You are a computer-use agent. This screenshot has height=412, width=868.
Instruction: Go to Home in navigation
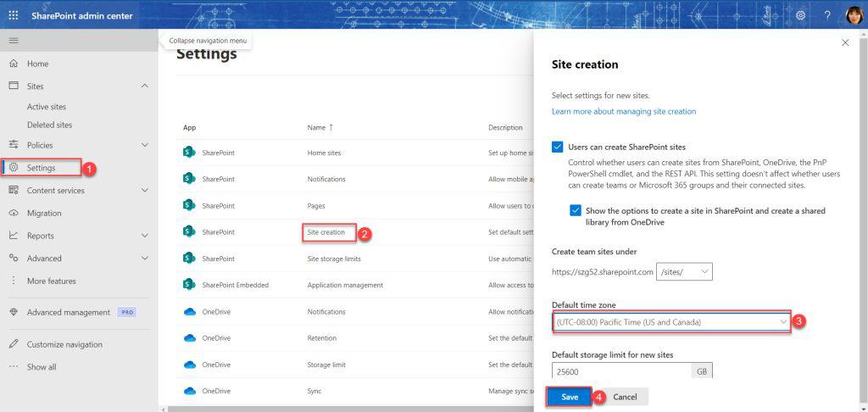37,64
